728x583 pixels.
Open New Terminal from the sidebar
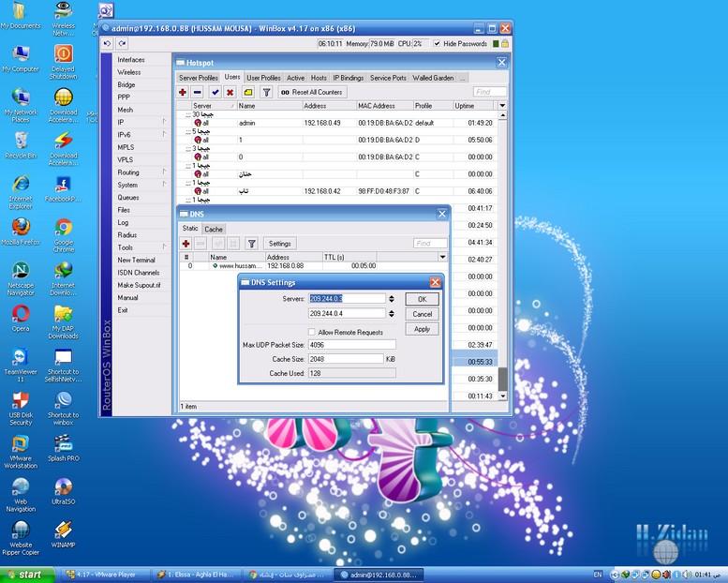[x=136, y=260]
